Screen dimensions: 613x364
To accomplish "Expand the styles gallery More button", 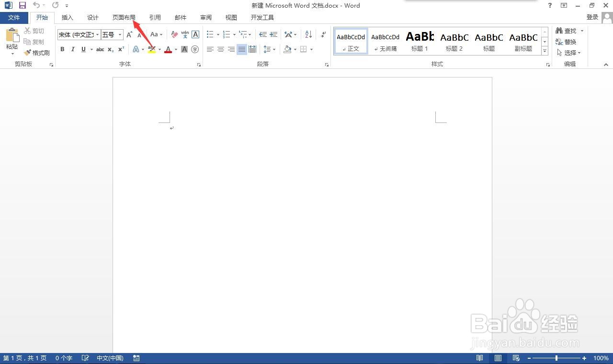I will point(545,51).
